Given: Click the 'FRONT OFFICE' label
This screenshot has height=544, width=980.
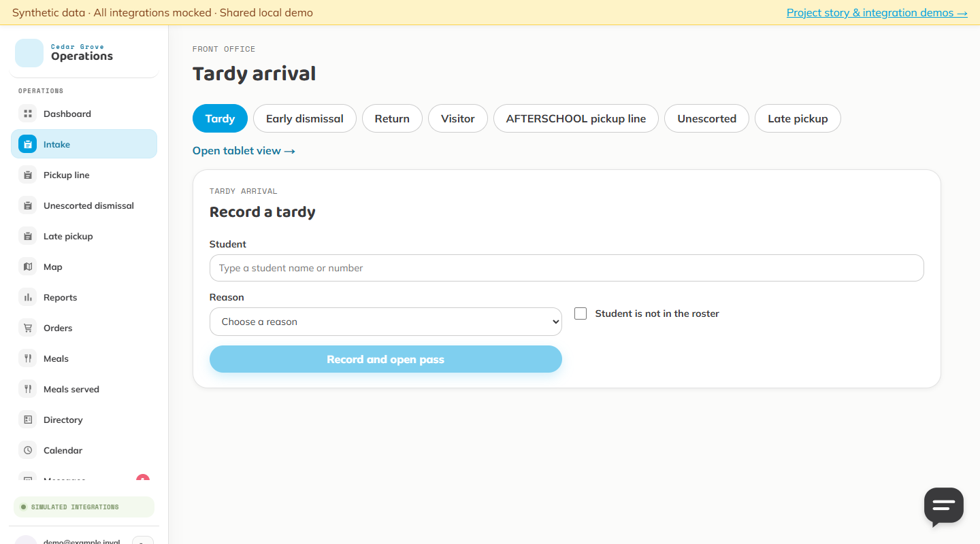Looking at the screenshot, I should click(224, 49).
